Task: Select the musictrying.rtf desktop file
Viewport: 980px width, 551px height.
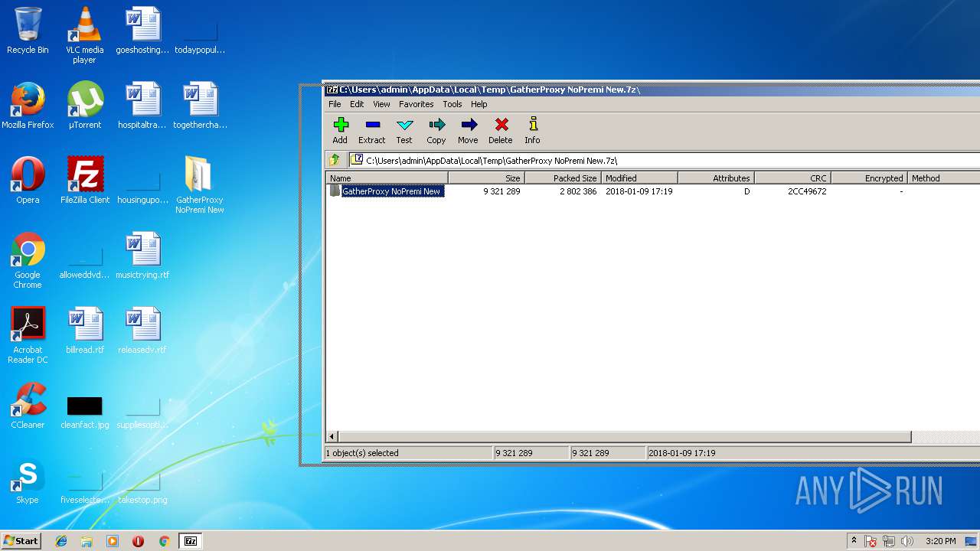Action: click(142, 256)
